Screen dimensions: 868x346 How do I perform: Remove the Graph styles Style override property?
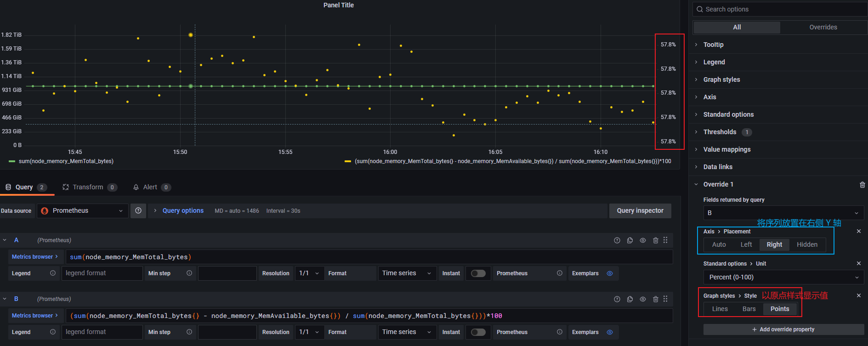[858, 295]
